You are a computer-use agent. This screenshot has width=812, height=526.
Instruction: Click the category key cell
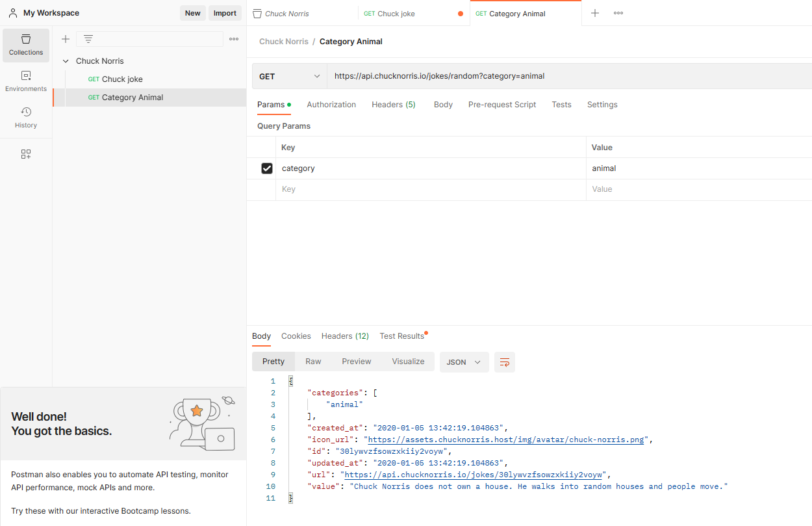point(431,168)
